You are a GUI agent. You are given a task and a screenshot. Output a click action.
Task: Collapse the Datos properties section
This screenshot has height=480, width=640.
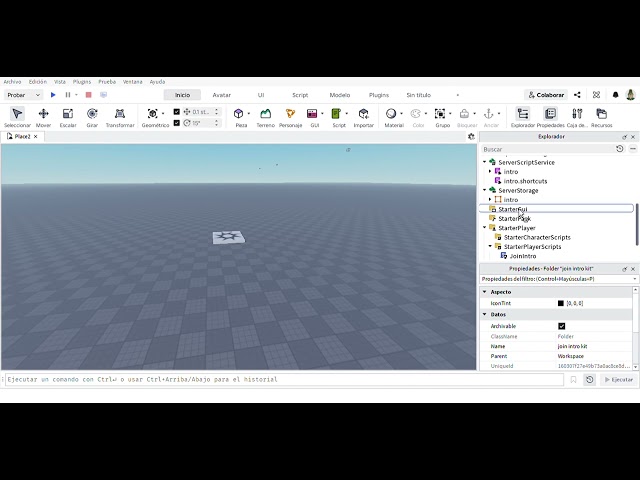click(484, 314)
